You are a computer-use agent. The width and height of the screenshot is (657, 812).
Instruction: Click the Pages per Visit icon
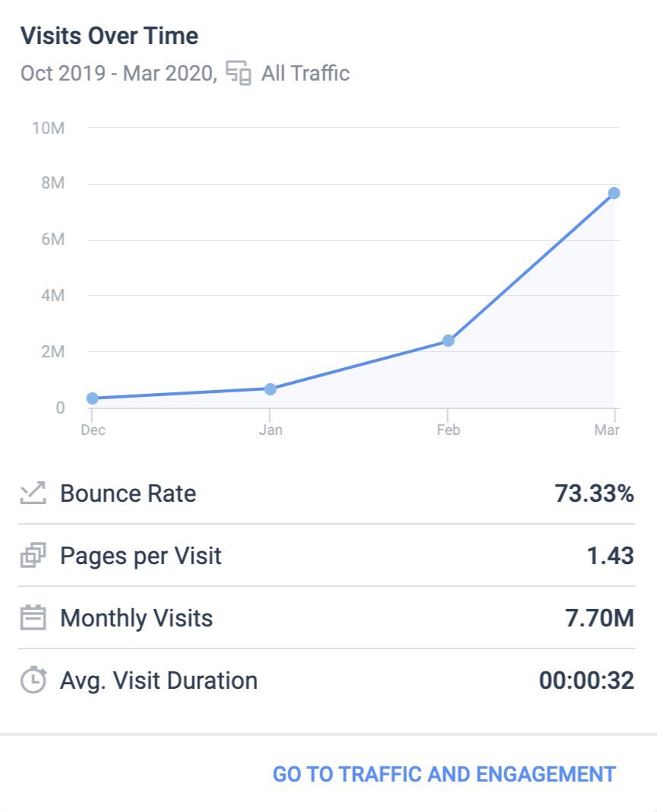[x=33, y=556]
